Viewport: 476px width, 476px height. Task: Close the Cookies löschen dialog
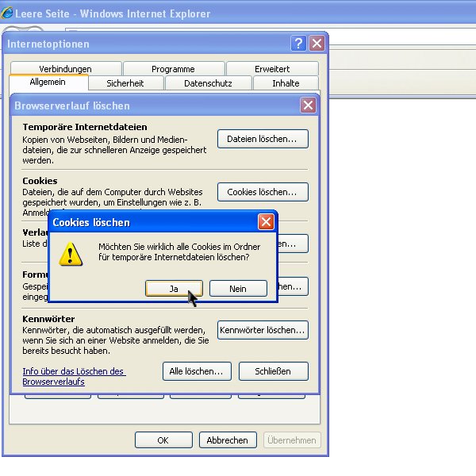266,222
